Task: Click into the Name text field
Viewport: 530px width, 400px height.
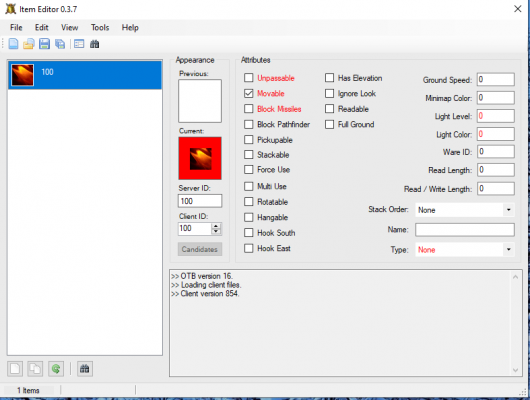Action: click(x=465, y=230)
